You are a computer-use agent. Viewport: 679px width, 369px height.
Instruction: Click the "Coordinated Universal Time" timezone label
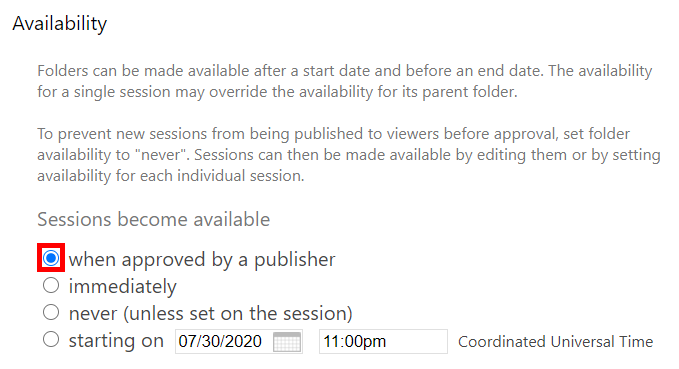click(556, 342)
